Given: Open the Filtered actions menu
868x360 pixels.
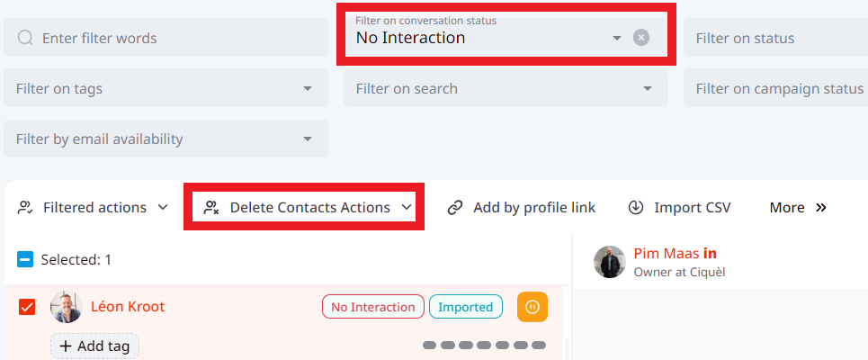Looking at the screenshot, I should tap(94, 208).
